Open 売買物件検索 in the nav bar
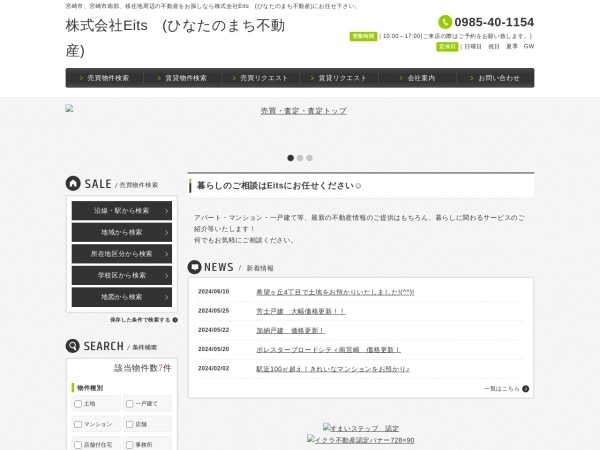600x450 pixels. coord(104,78)
